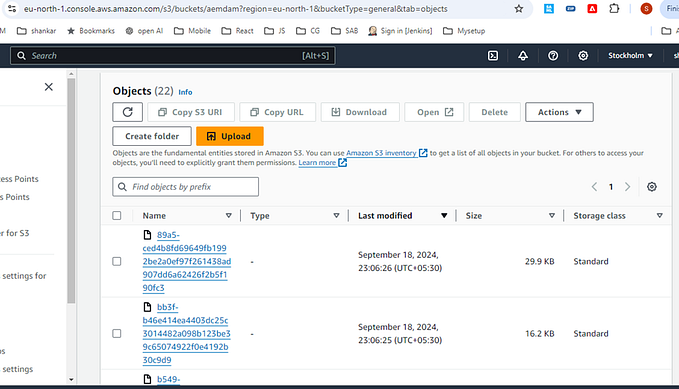Open the shankar bookmarks folder
Image resolution: width=679 pixels, height=389 pixels.
[x=36, y=31]
